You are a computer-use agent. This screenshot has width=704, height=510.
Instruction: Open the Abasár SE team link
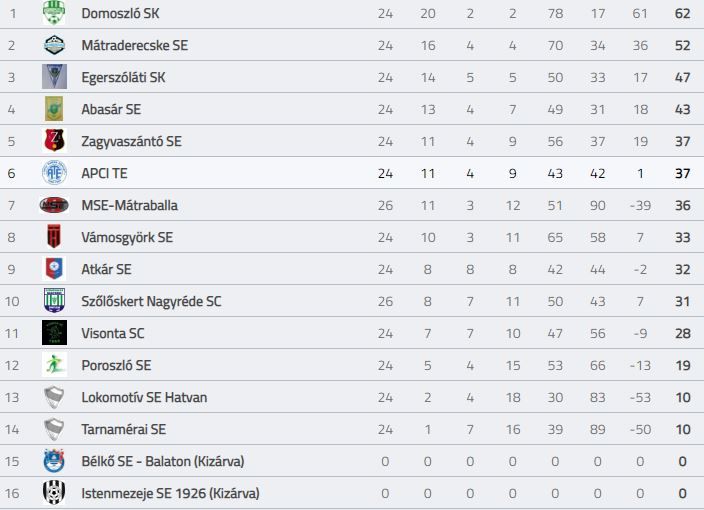111,109
